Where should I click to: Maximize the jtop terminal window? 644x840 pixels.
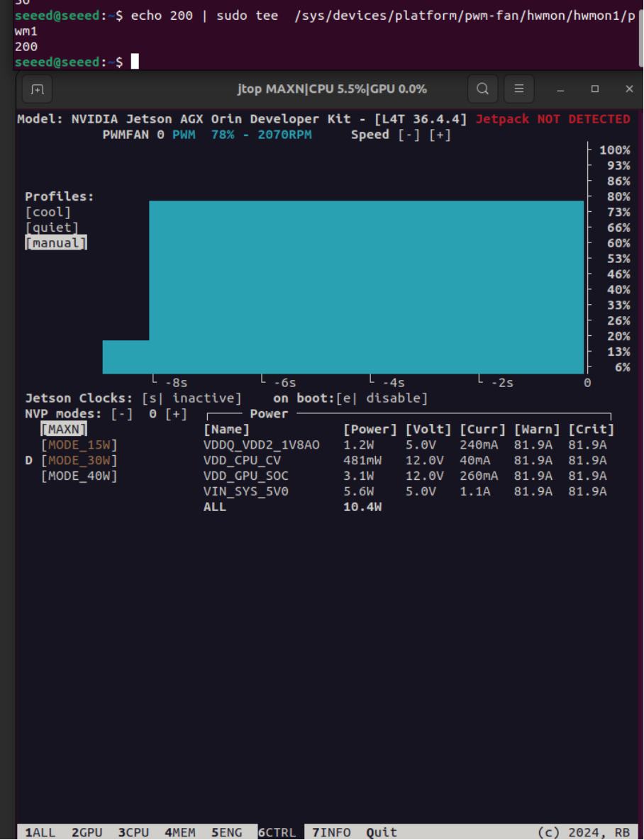click(x=595, y=89)
